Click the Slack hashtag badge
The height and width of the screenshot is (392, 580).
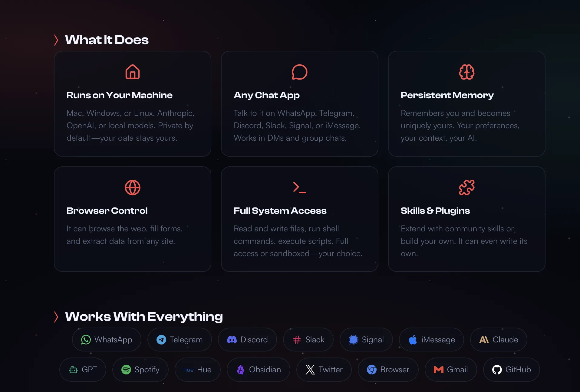(x=308, y=340)
